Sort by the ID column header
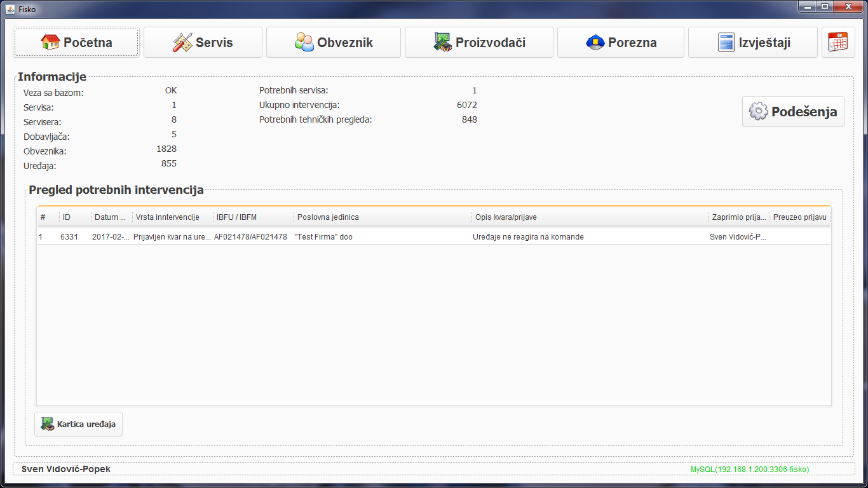 75,217
